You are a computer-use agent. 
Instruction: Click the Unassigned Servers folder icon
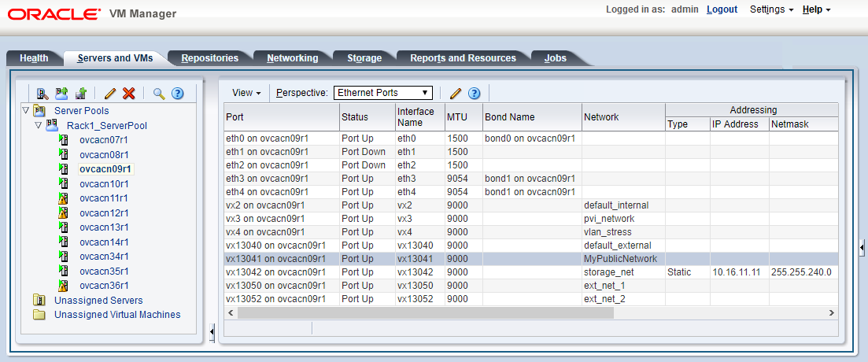pyautogui.click(x=39, y=300)
